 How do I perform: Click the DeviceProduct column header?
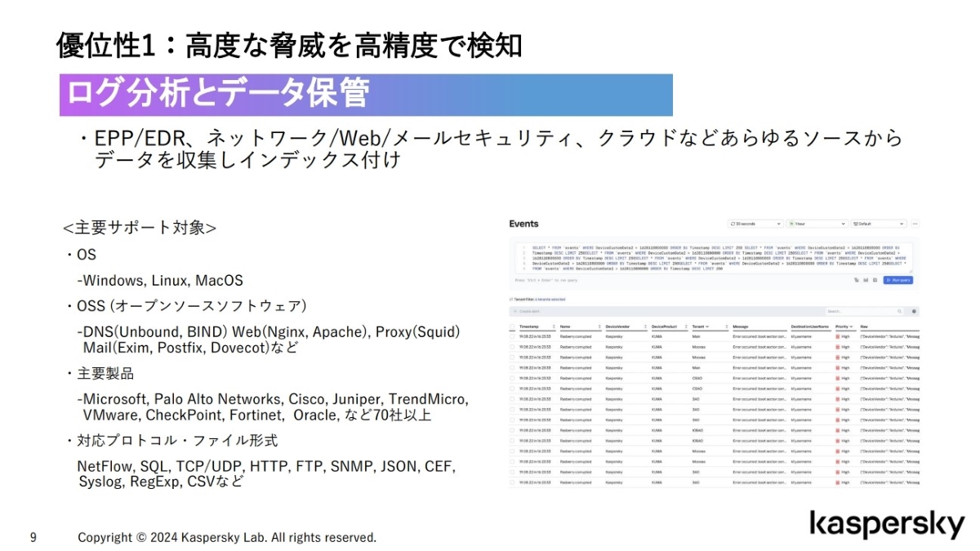tap(665, 327)
